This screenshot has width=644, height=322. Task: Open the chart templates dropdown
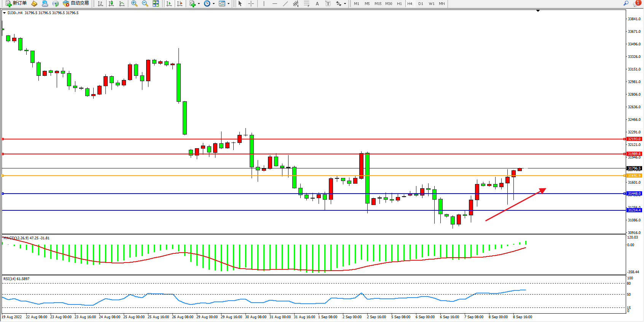(228, 3)
